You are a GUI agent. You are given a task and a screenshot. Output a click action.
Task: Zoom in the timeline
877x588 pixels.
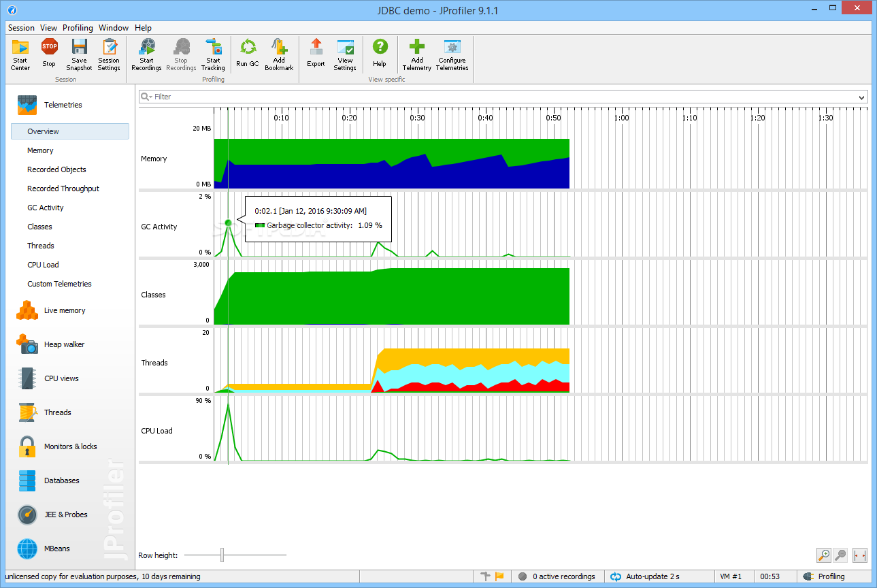point(824,555)
